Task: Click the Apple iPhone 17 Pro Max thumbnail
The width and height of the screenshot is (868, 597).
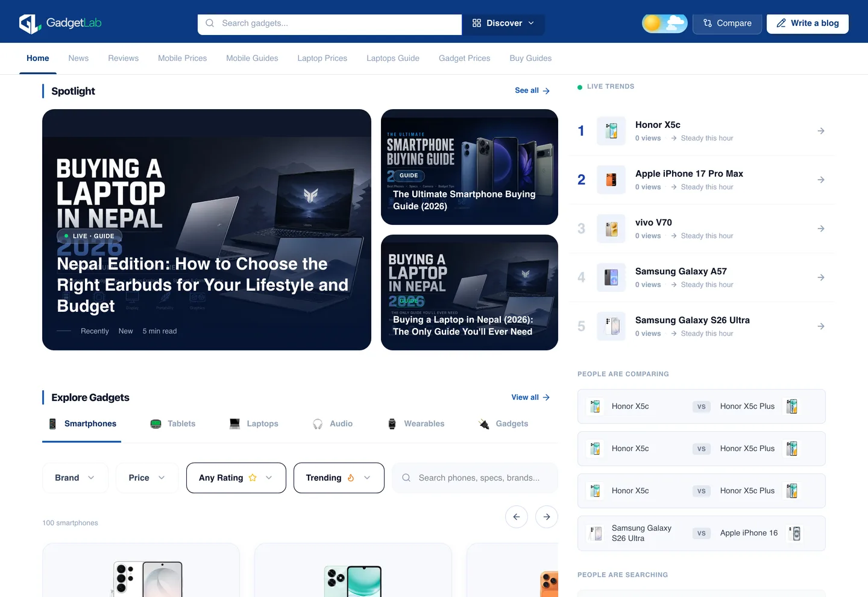Action: (x=611, y=180)
